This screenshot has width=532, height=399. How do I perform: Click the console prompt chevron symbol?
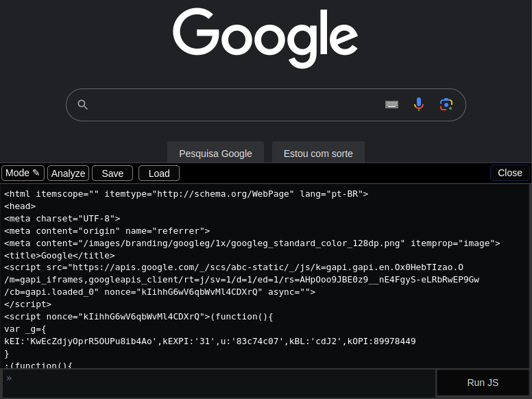point(9,378)
